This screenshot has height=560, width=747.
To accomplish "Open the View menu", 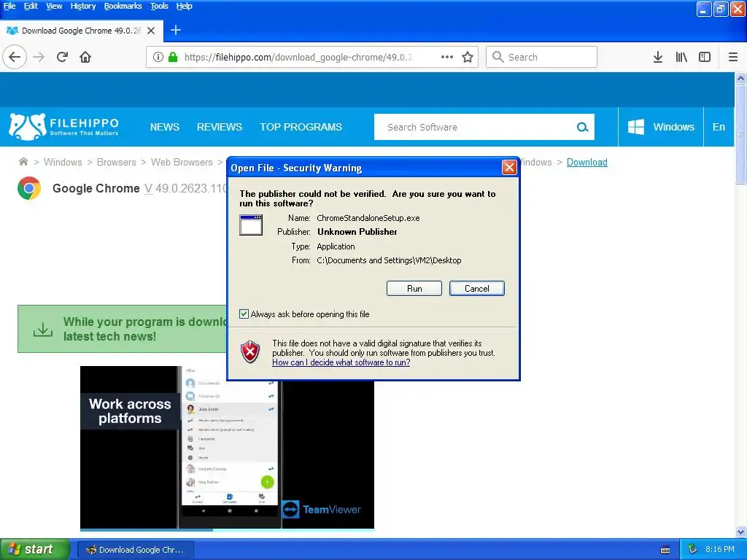I will click(x=54, y=6).
